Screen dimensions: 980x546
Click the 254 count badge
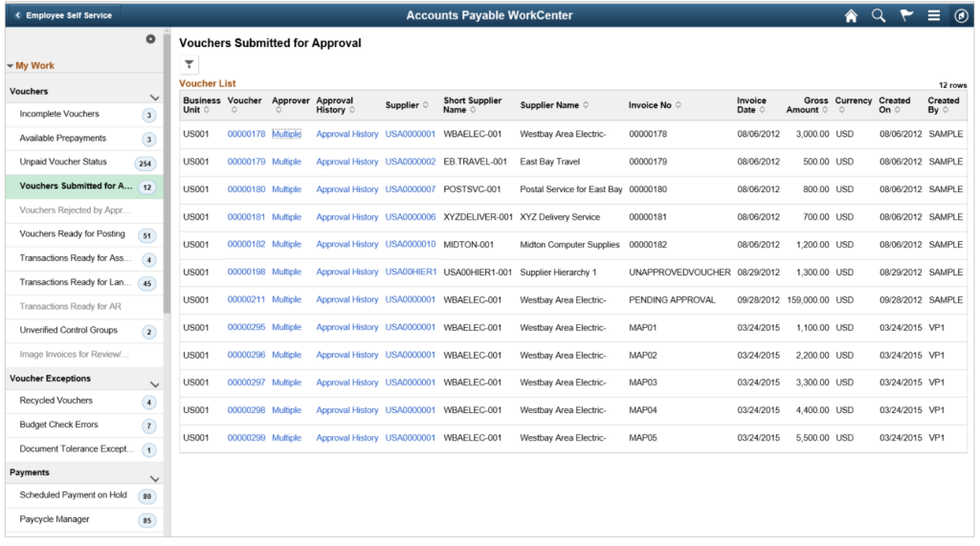145,164
